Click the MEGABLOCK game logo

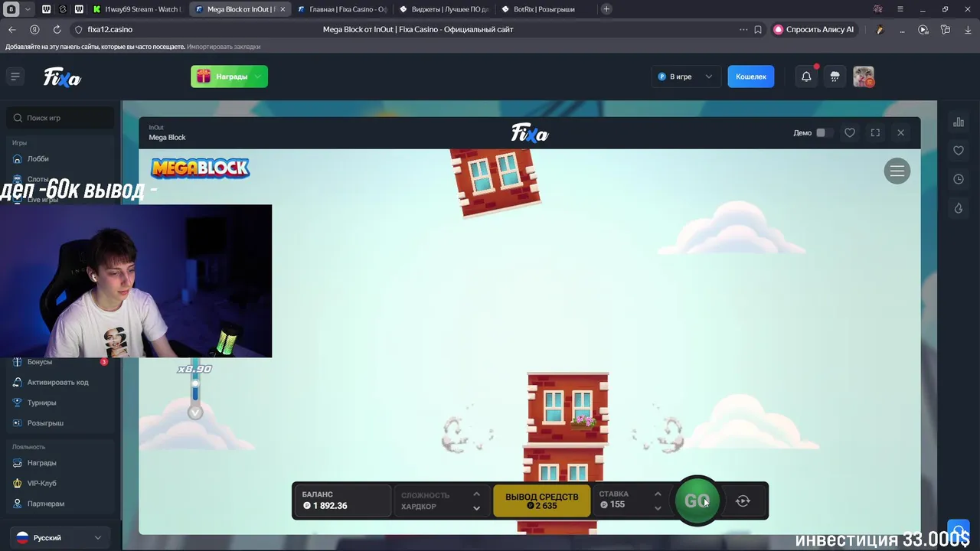click(200, 168)
